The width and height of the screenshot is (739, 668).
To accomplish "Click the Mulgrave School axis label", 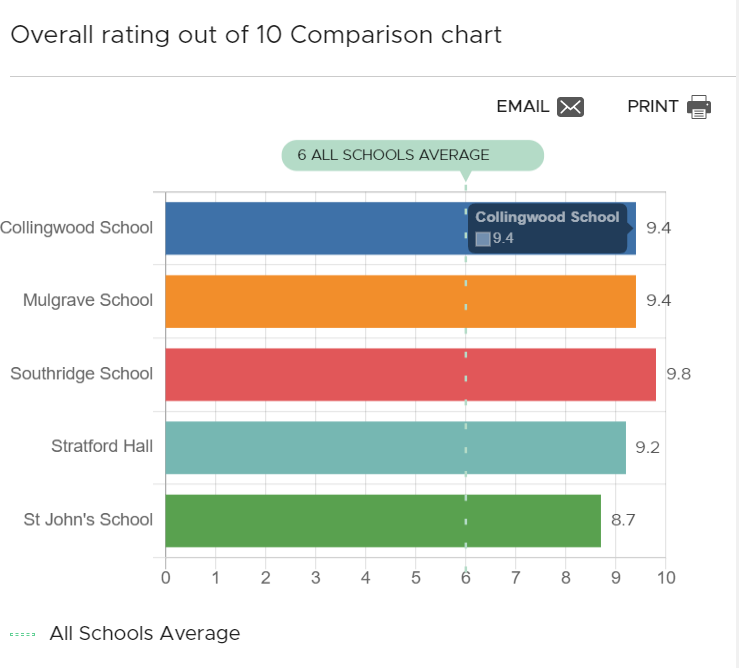I will (x=88, y=300).
